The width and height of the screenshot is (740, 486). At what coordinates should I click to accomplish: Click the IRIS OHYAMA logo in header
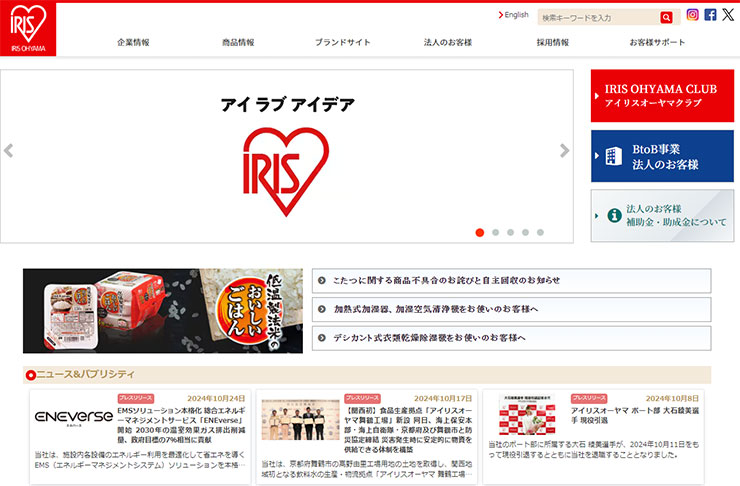[28, 29]
